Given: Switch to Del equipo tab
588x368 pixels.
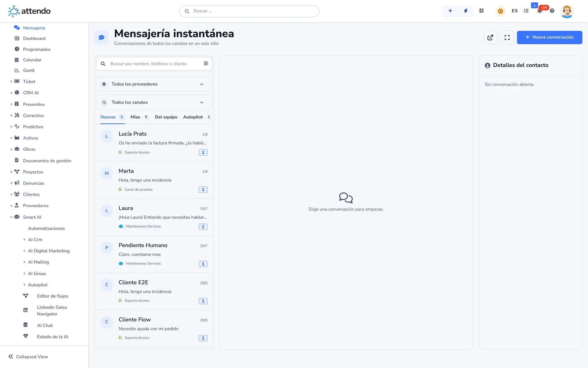Looking at the screenshot, I should (x=166, y=117).
